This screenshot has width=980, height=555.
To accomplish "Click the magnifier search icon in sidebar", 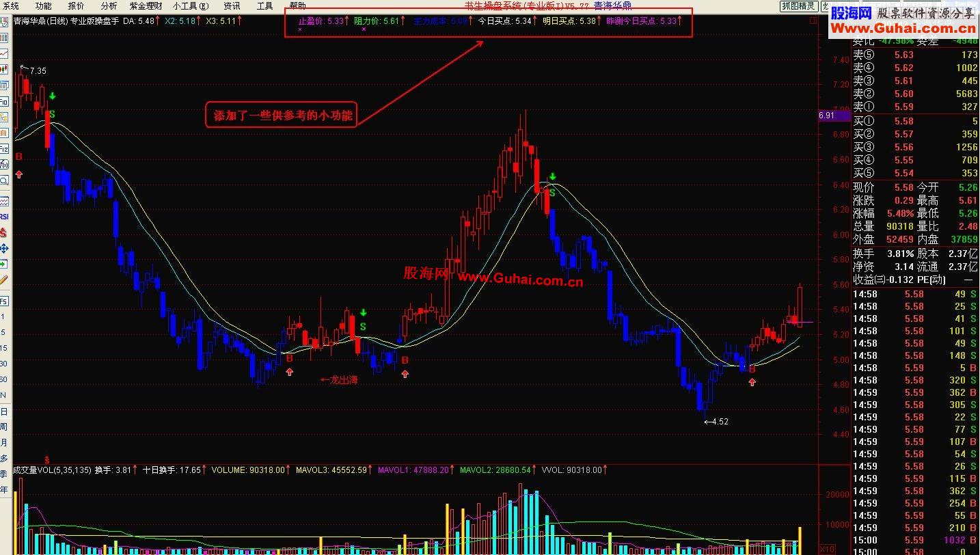I will pyautogui.click(x=3, y=180).
